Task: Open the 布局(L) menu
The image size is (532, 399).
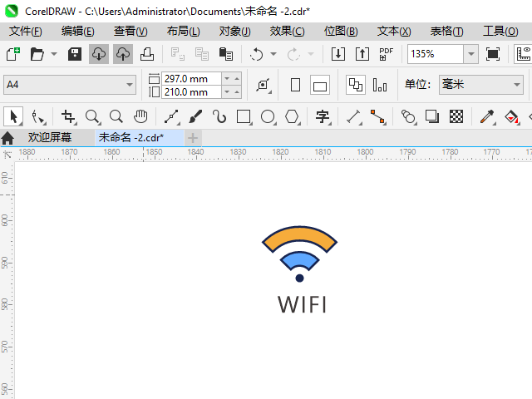Action: point(183,32)
